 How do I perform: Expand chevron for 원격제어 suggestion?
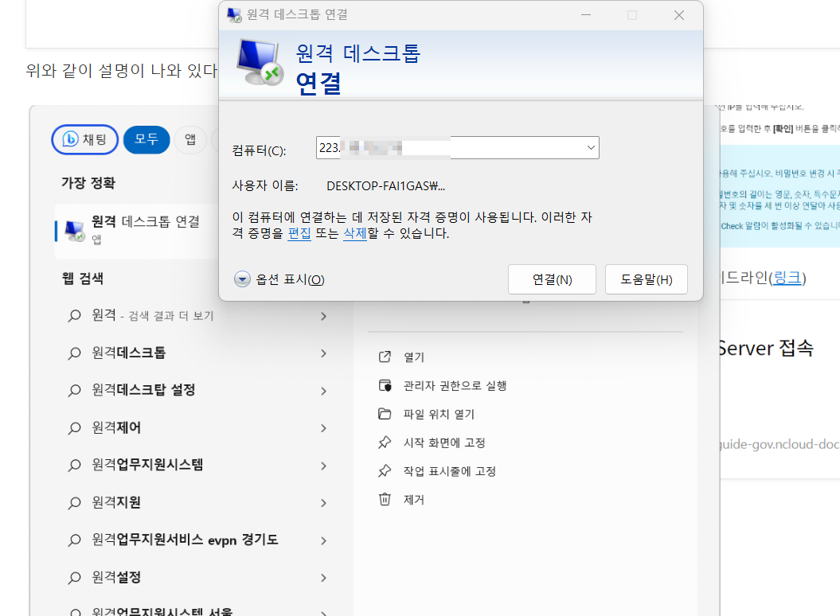coord(323,428)
